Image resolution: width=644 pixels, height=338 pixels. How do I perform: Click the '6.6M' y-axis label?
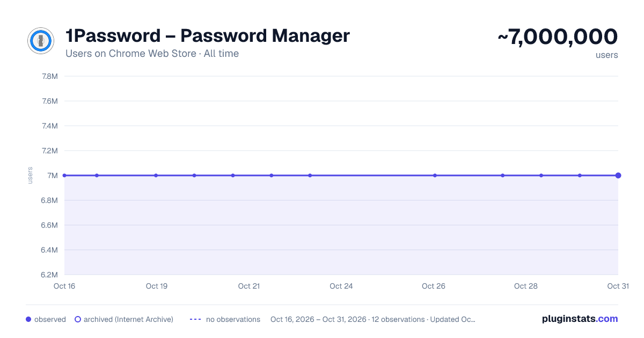coord(49,225)
